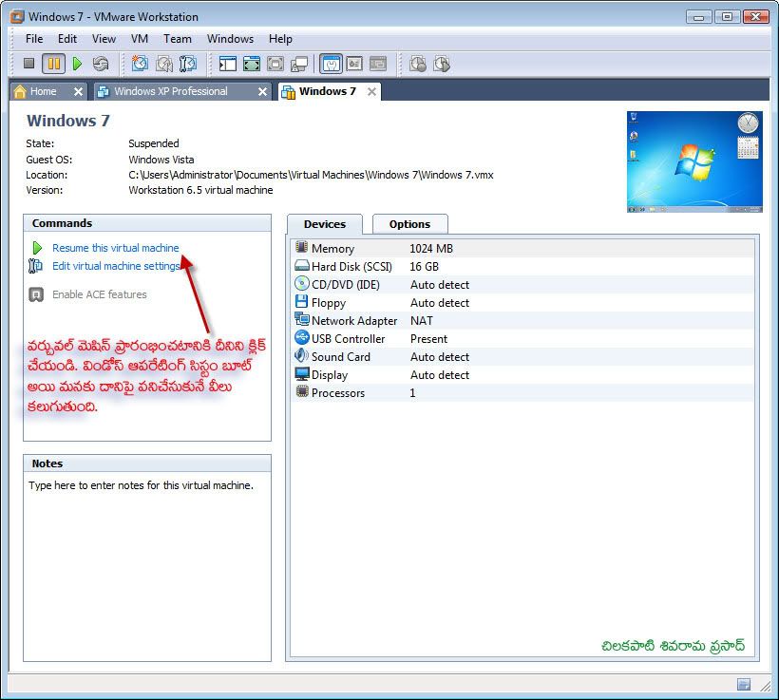The width and height of the screenshot is (779, 700).
Task: Open the VM menu
Action: (x=140, y=39)
